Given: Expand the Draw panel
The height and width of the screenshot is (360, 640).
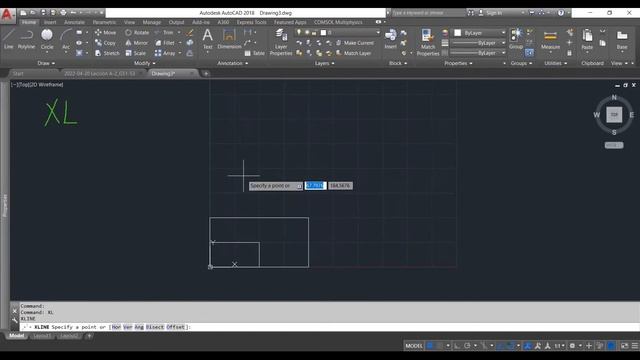Looking at the screenshot, I should coord(46,63).
